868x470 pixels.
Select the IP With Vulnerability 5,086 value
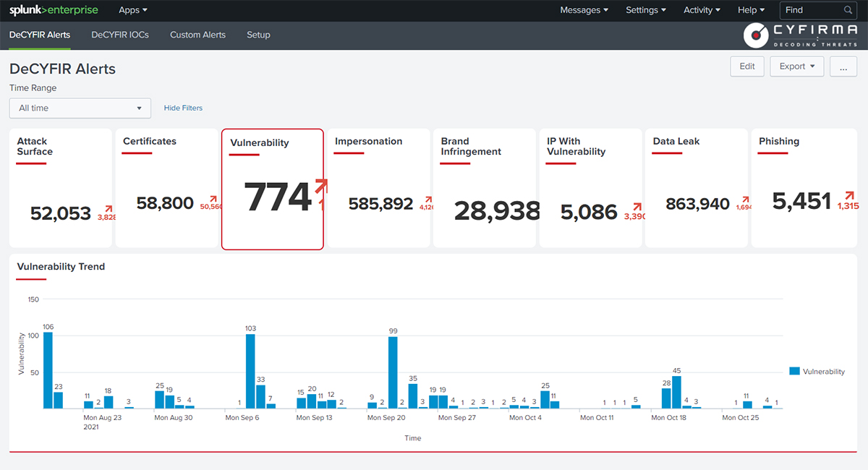(x=589, y=213)
